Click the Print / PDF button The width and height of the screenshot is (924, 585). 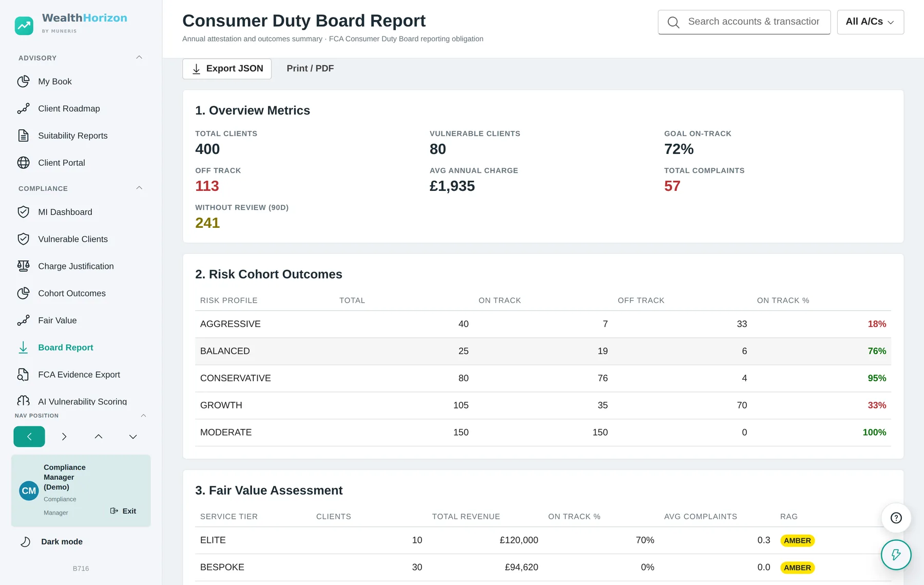310,69
